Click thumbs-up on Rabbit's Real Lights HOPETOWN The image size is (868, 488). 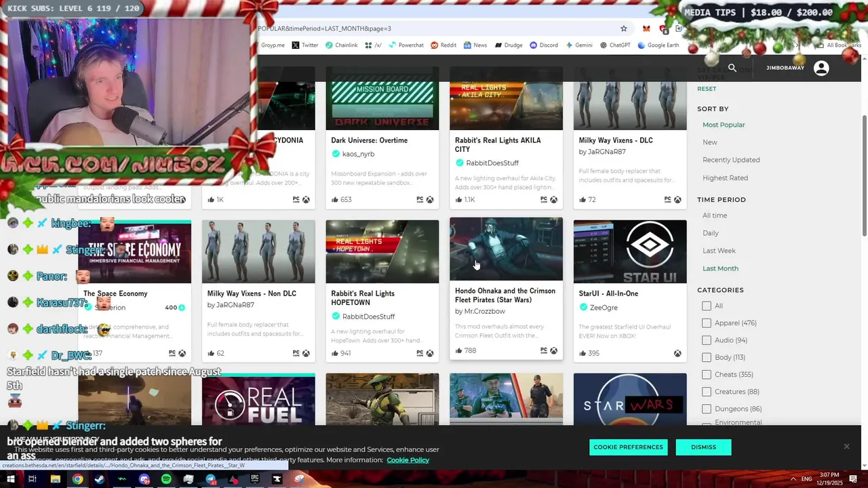335,353
